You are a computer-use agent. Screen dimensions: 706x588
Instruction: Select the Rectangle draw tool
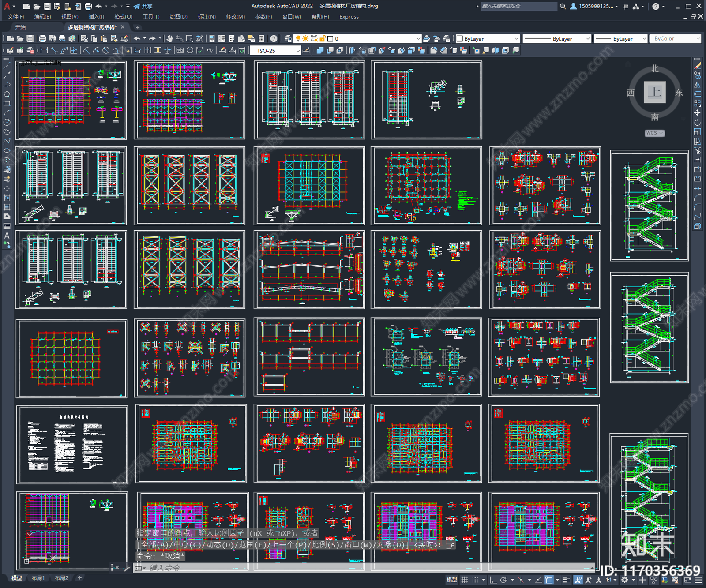pyautogui.click(x=7, y=104)
